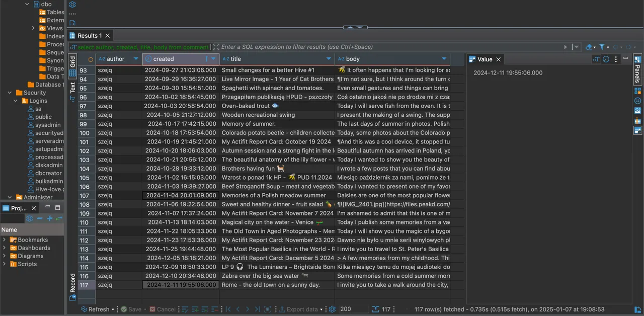Click the edit cell toolbar icon

[x=185, y=309]
